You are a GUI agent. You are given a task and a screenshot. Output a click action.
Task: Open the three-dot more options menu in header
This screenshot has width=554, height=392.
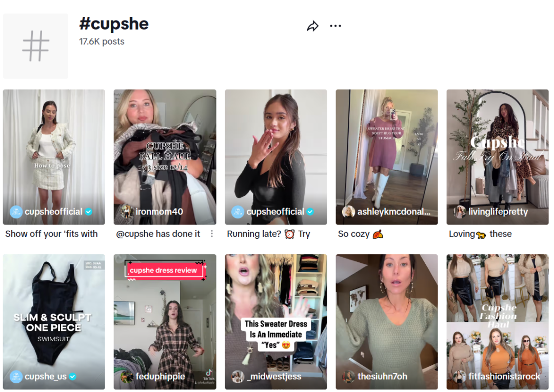(335, 26)
